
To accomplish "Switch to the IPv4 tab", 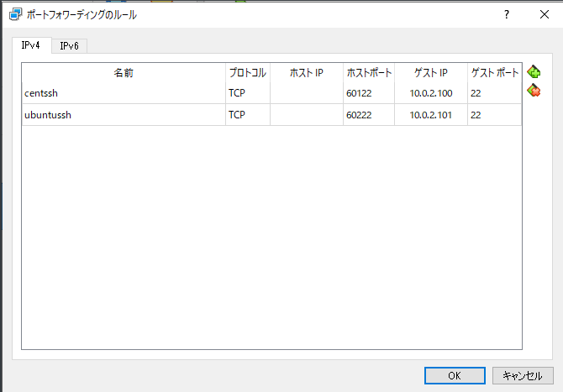I will 31,45.
